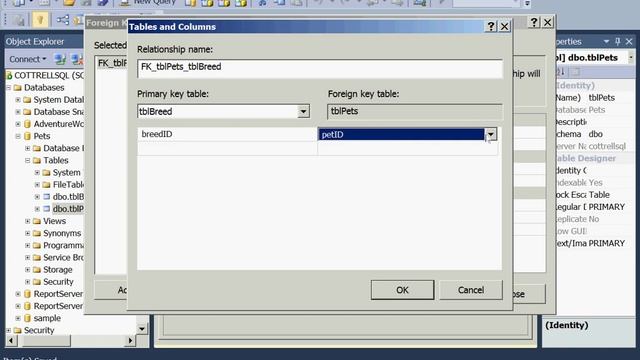Image resolution: width=640 pixels, height=360 pixels.
Task: Click the COTTRELLSQL server icon
Action: (x=9, y=76)
